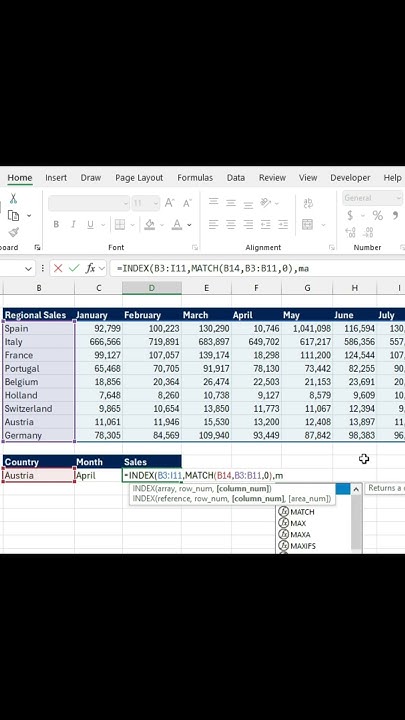Open the Copy options dropdown arrow

tap(29, 215)
